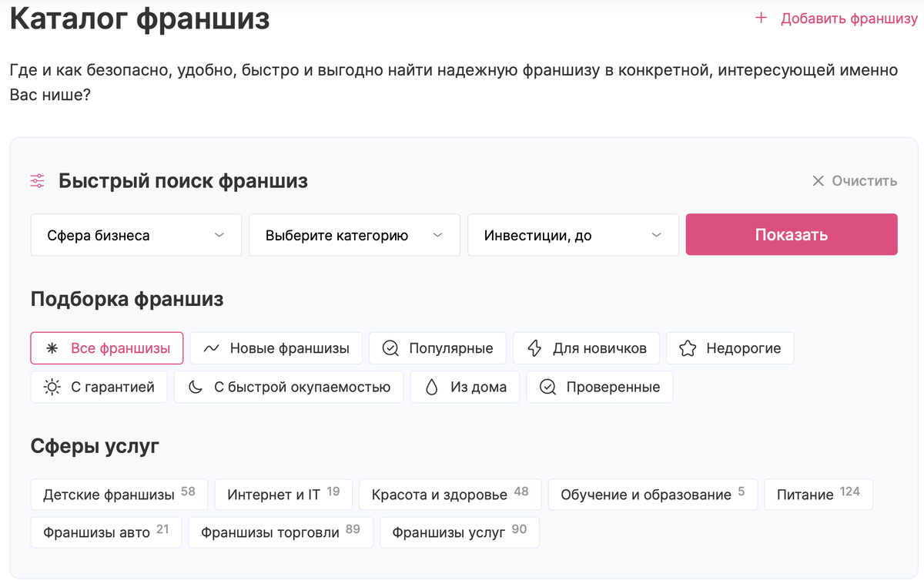
Task: Click the lightning icon on Для новичков
Action: [534, 347]
